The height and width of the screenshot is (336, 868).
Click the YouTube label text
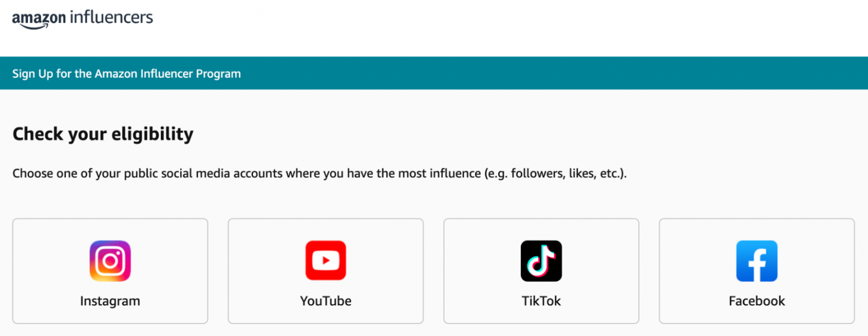pyautogui.click(x=326, y=301)
